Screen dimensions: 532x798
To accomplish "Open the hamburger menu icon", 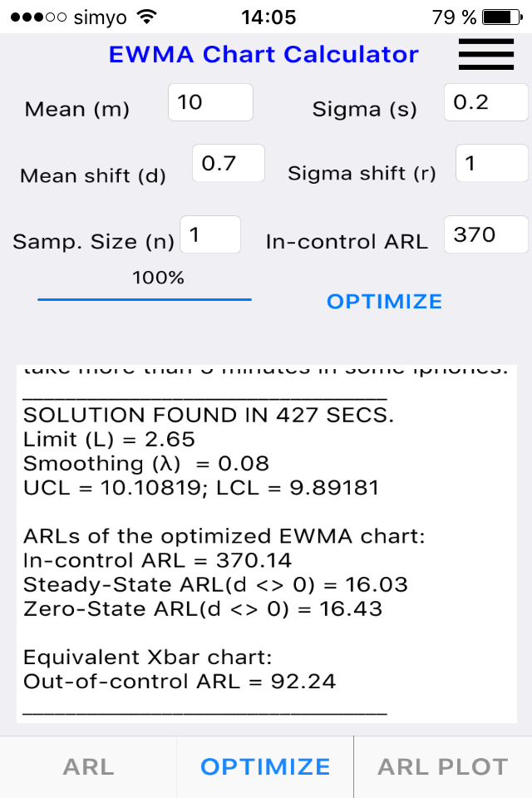I will [x=485, y=55].
